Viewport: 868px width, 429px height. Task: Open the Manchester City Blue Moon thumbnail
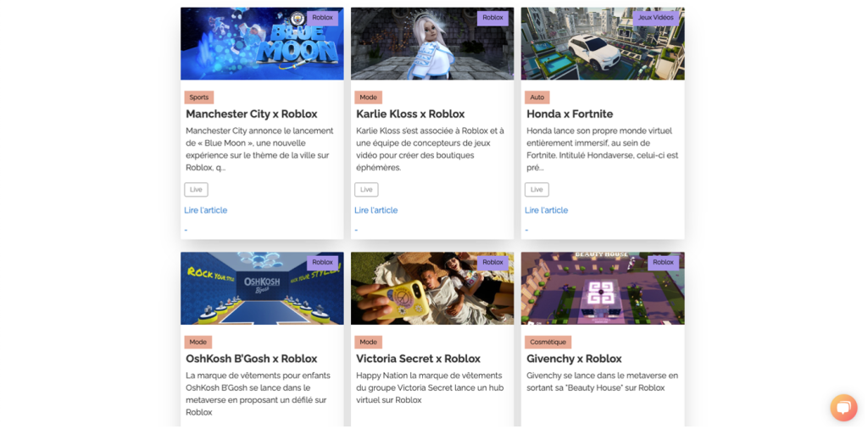pyautogui.click(x=262, y=44)
